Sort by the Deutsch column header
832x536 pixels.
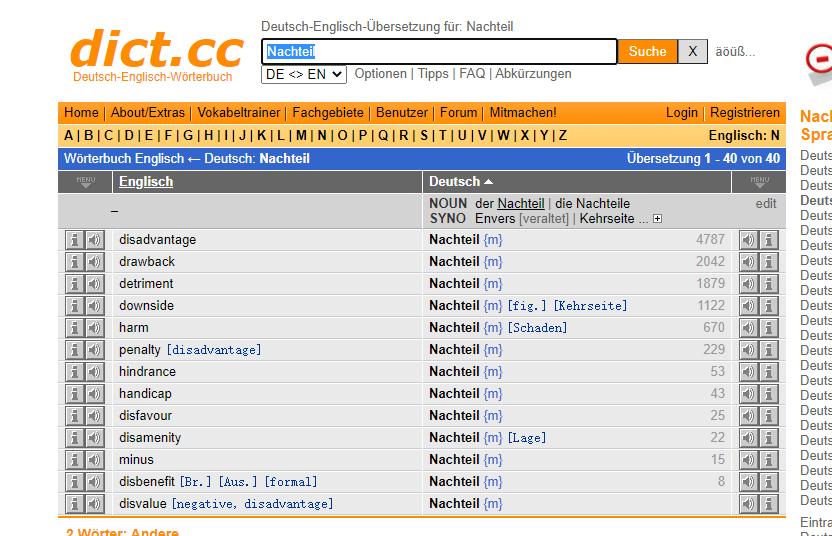coord(461,181)
